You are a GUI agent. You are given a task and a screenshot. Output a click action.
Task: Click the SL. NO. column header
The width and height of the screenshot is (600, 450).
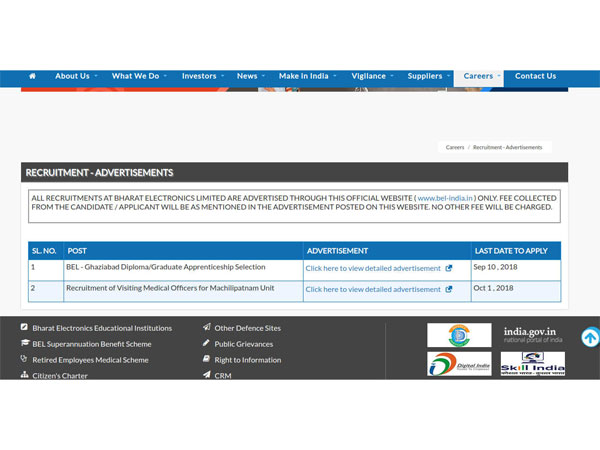coord(46,251)
